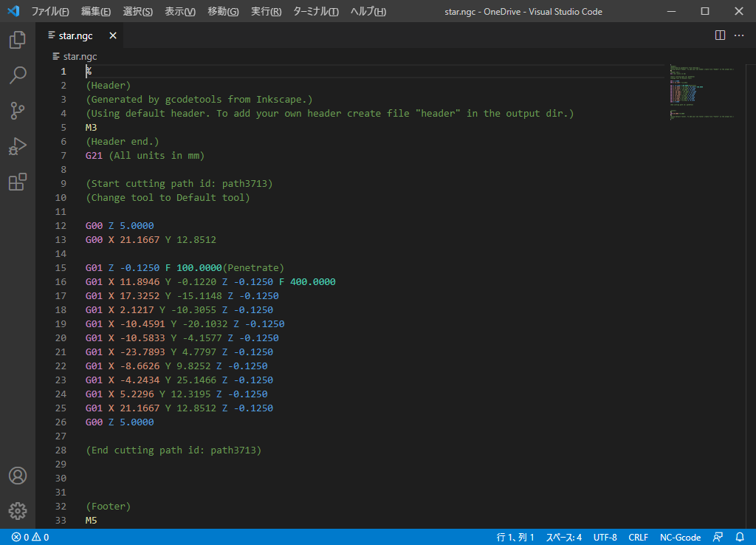
Task: Open the Extensions view icon
Action: (x=18, y=182)
